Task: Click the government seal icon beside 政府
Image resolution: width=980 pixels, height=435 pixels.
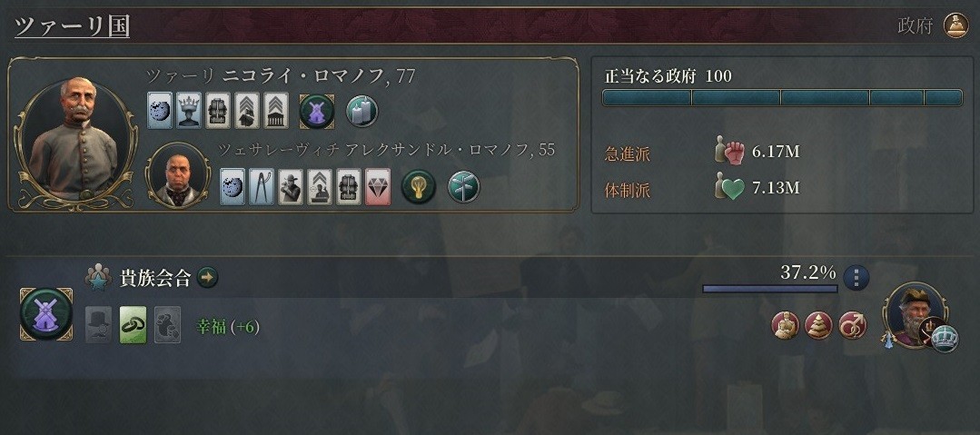Action: coord(956,25)
